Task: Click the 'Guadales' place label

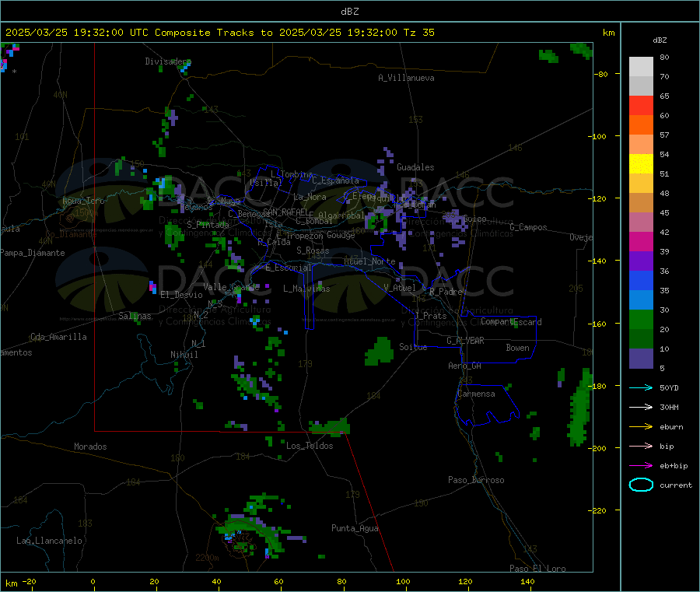Action: tap(415, 167)
